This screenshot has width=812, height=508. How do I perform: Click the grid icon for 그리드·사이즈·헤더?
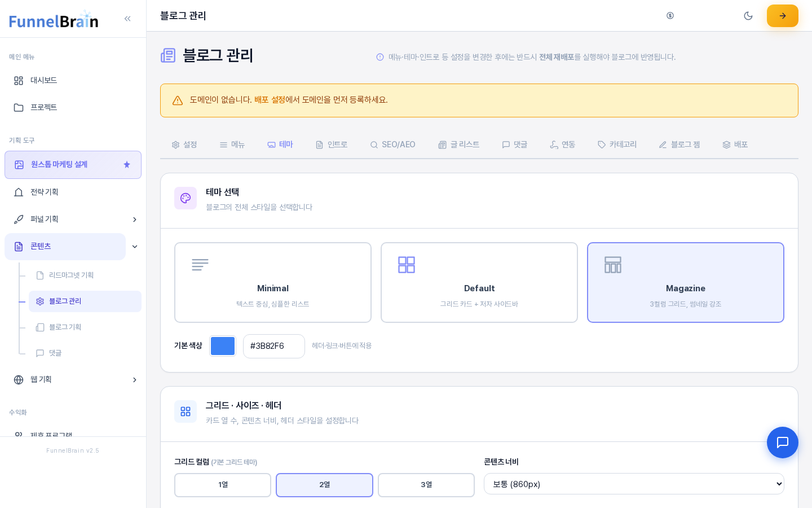[186, 411]
